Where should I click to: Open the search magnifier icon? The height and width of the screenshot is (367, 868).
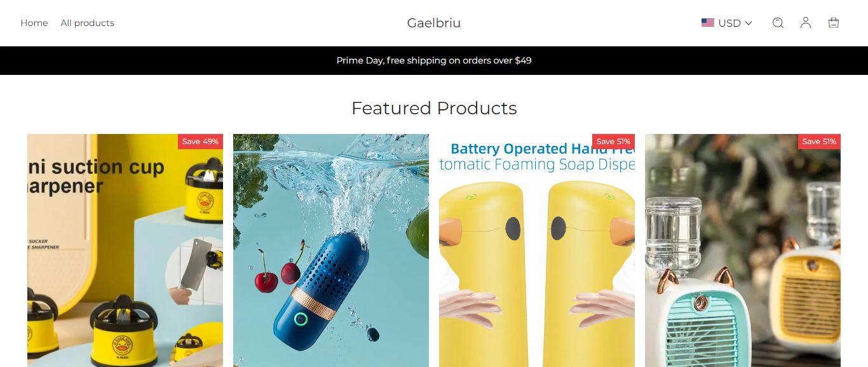(778, 23)
